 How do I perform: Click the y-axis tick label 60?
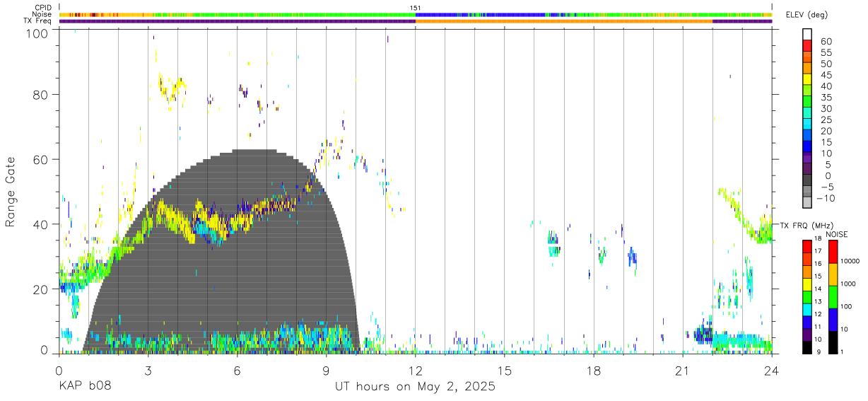[41, 159]
